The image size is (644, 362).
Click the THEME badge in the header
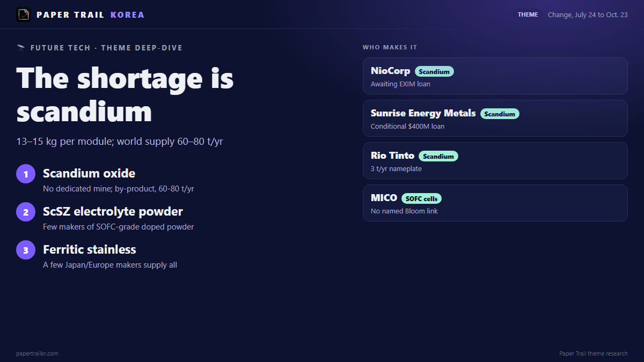point(528,14)
